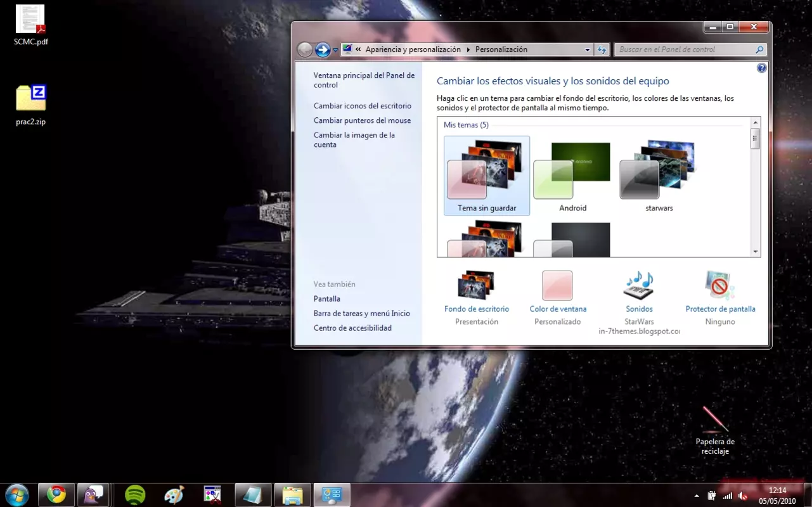Screen dimensions: 812x507
Task: Click Apariencia y personalización breadcrumb
Action: pyautogui.click(x=413, y=49)
